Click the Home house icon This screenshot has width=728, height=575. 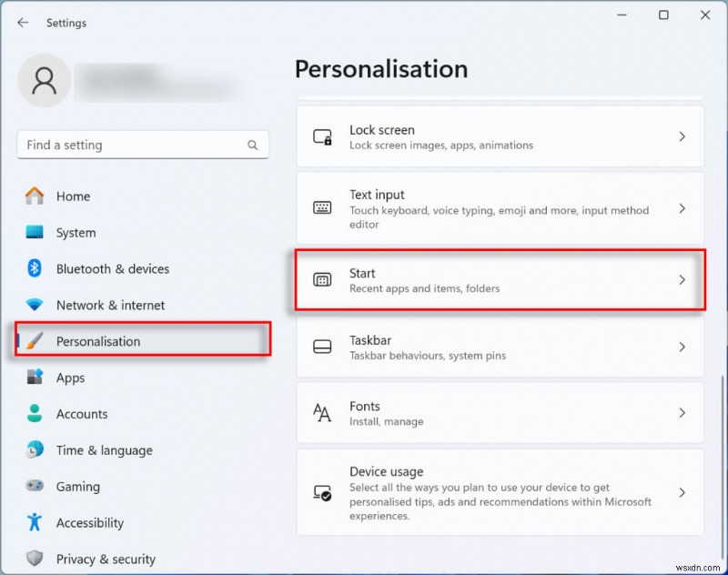pyautogui.click(x=35, y=196)
